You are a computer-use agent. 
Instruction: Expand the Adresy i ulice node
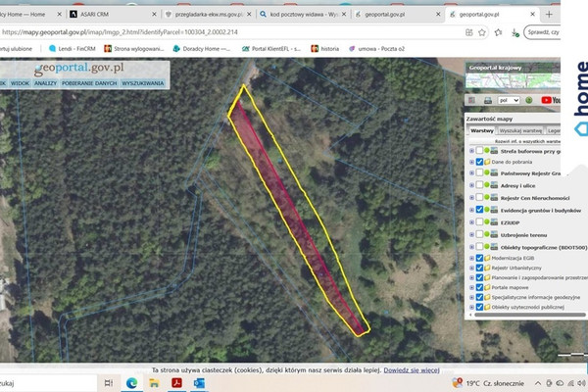pos(471,185)
